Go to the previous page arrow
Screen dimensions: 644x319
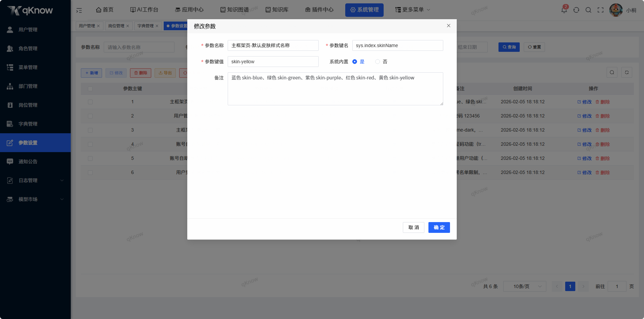[x=557, y=286]
